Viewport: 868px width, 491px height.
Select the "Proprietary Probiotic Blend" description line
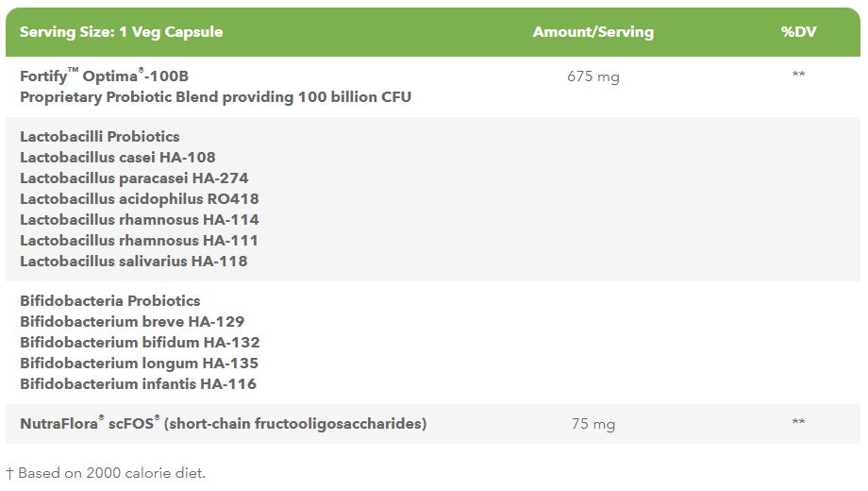pyautogui.click(x=215, y=96)
